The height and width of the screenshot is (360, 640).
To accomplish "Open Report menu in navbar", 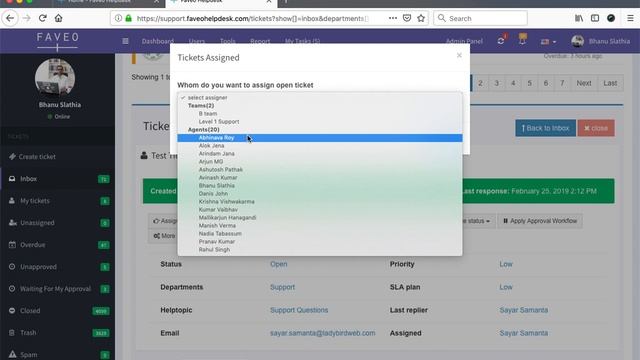I will tap(260, 41).
